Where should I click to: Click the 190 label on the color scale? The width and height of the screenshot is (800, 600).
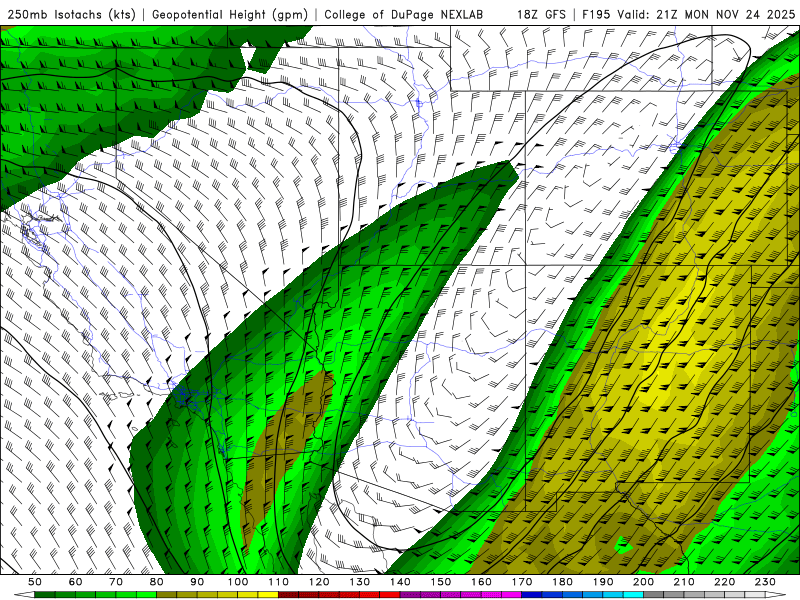point(603,582)
